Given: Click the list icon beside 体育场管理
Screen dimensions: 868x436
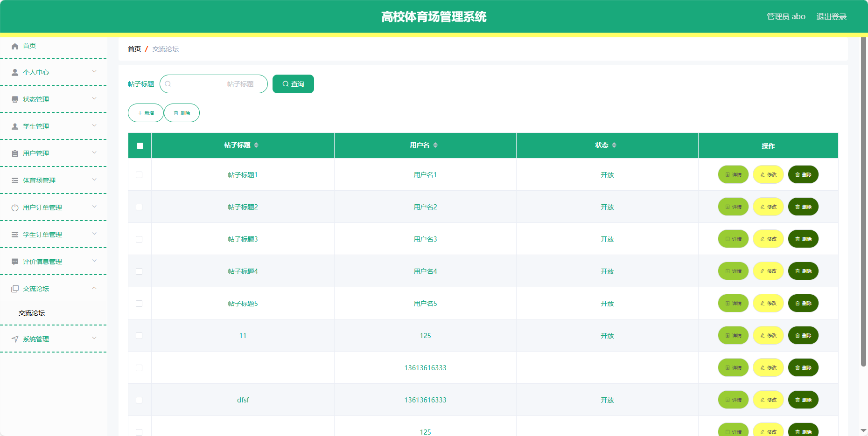Looking at the screenshot, I should pos(15,181).
